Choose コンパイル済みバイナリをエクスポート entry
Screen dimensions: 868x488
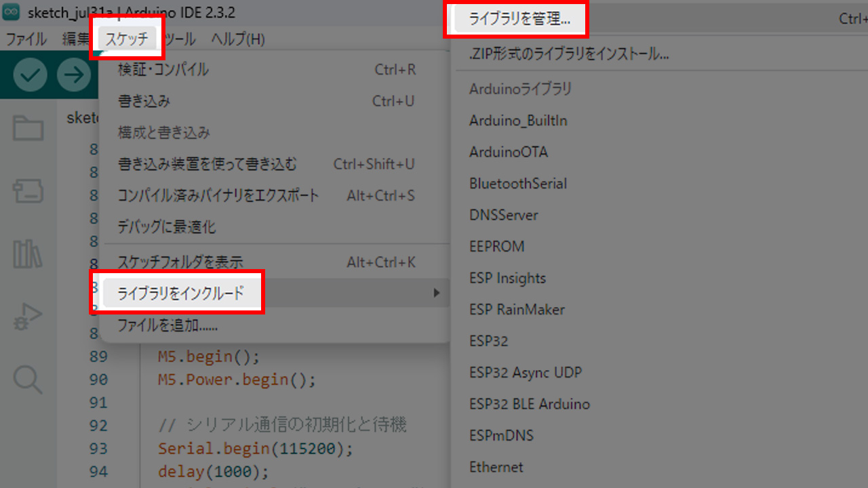click(218, 196)
